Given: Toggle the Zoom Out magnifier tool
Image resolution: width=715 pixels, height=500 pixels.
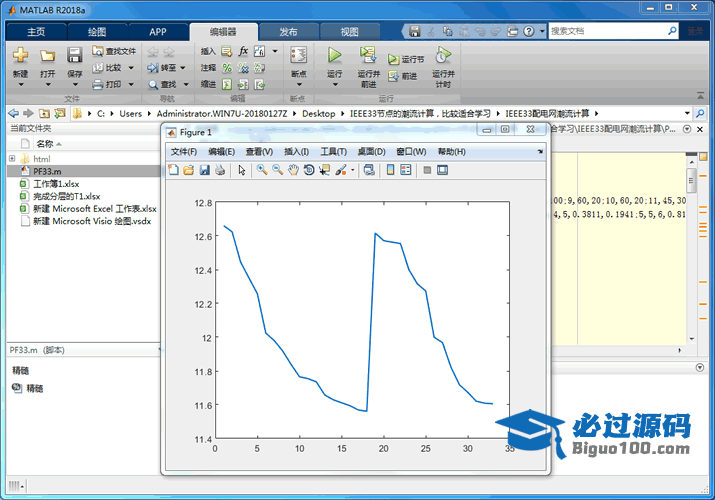Looking at the screenshot, I should coord(277,170).
